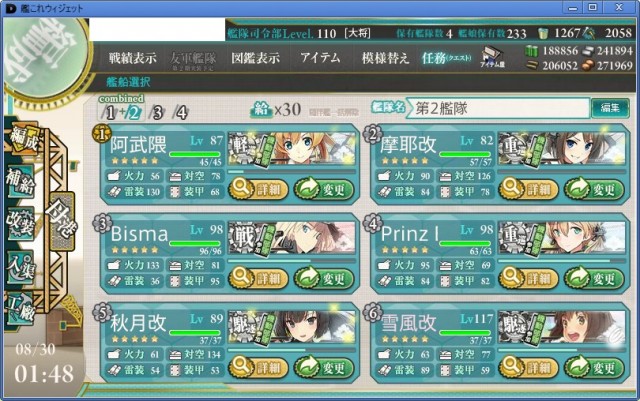Open the 編成 fleet composition sidebar icon

24,138
